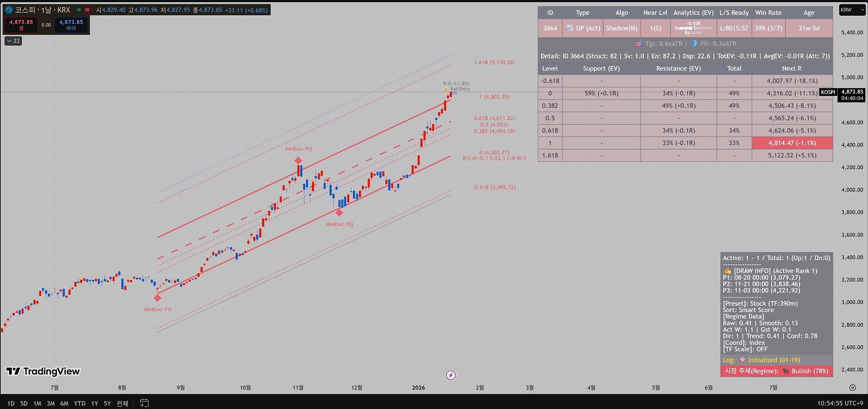Click the KOSPI symbol logo icon

click(9, 10)
